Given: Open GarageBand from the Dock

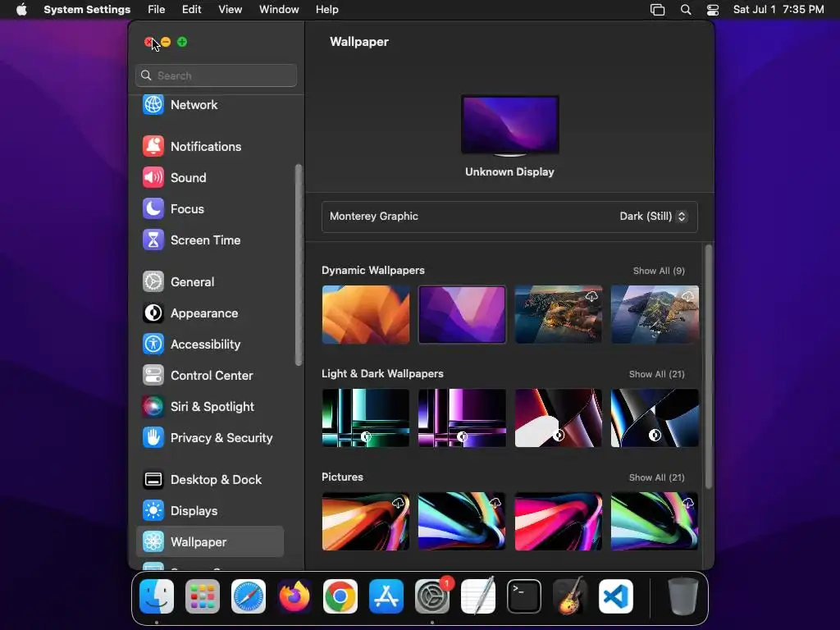Looking at the screenshot, I should pos(570,596).
